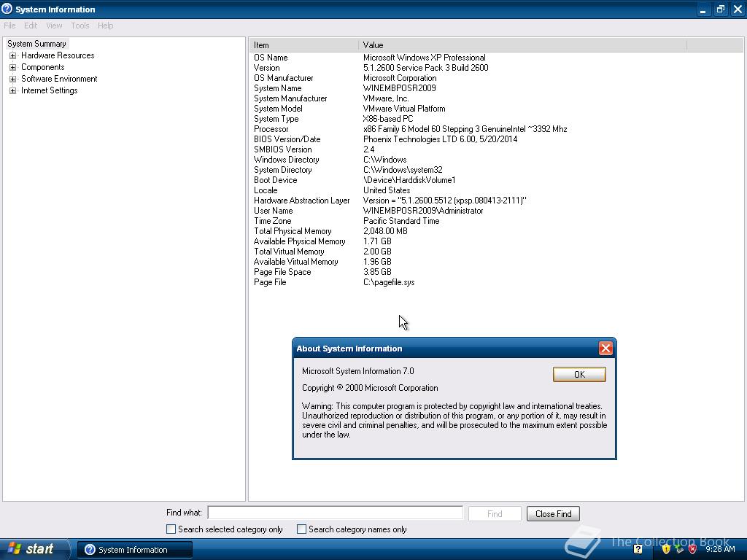Click the Phoenix Technologies LTD value
Screen dimensions: 747x560
440,139
